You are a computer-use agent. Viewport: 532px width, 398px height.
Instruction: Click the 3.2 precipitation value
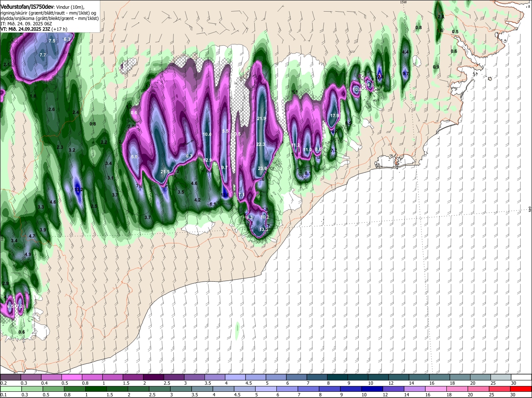click(72, 150)
